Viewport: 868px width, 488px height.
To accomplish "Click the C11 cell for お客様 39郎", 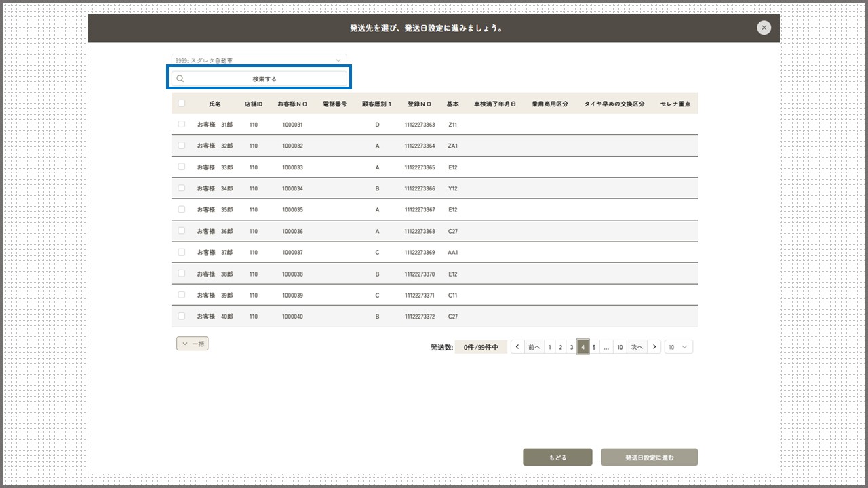I will (x=453, y=296).
